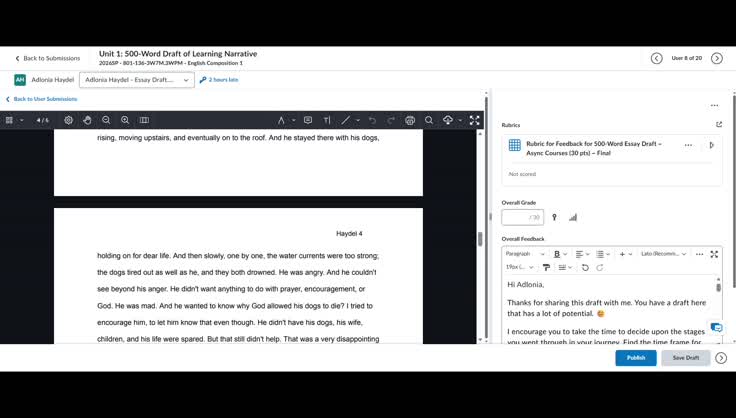Open the Adlonia Haydel submission file dropdown

tap(137, 80)
